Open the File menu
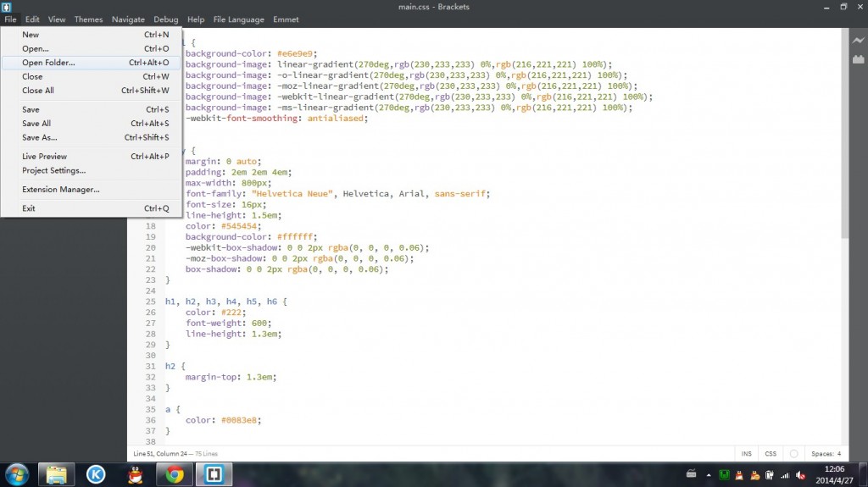868x487 pixels. tap(10, 19)
